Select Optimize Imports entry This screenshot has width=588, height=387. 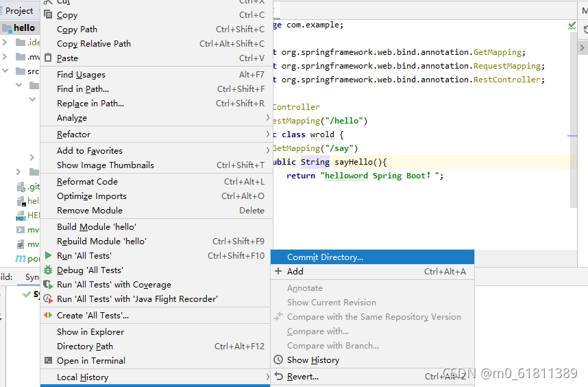[156, 196]
